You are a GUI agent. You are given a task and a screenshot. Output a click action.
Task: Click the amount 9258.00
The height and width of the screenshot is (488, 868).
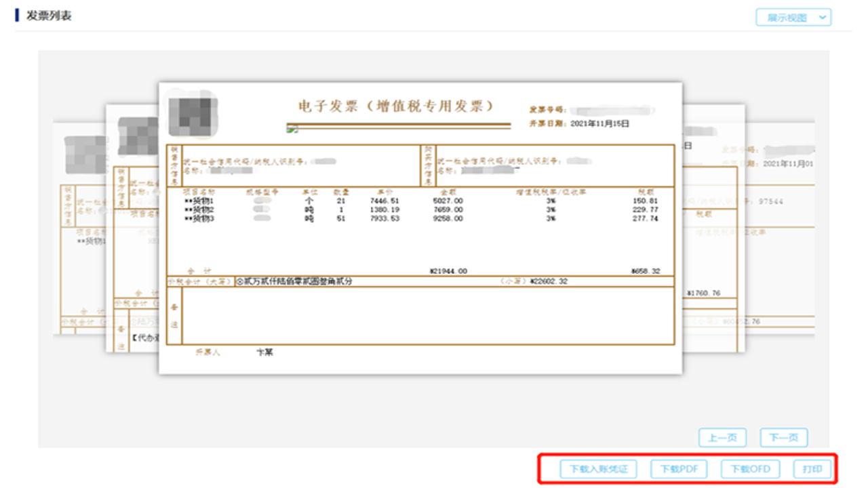point(448,219)
